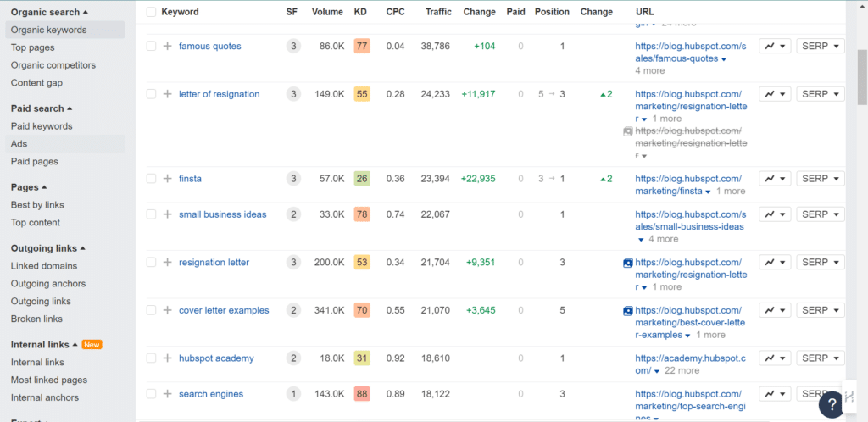Image resolution: width=868 pixels, height=422 pixels.
Task: Click plus icon next to 'search engines'
Action: (x=168, y=394)
